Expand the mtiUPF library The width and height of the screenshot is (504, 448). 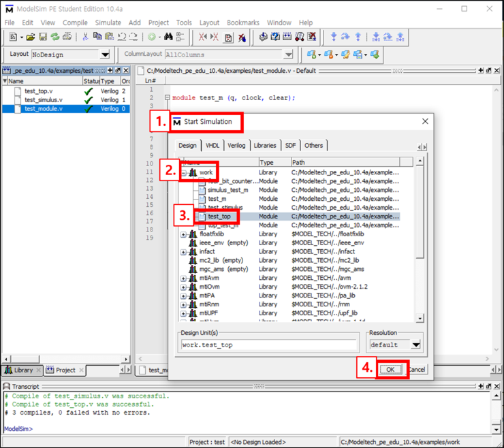[x=183, y=313]
